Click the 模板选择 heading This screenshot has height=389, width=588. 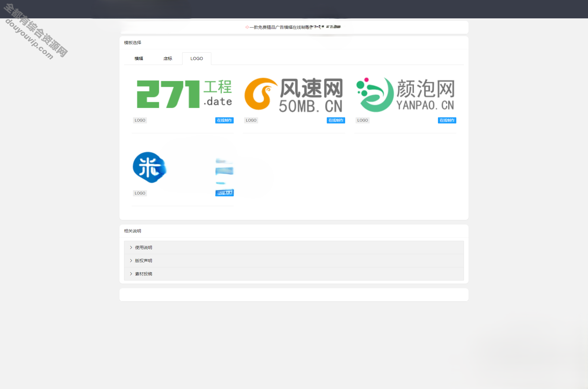point(133,43)
